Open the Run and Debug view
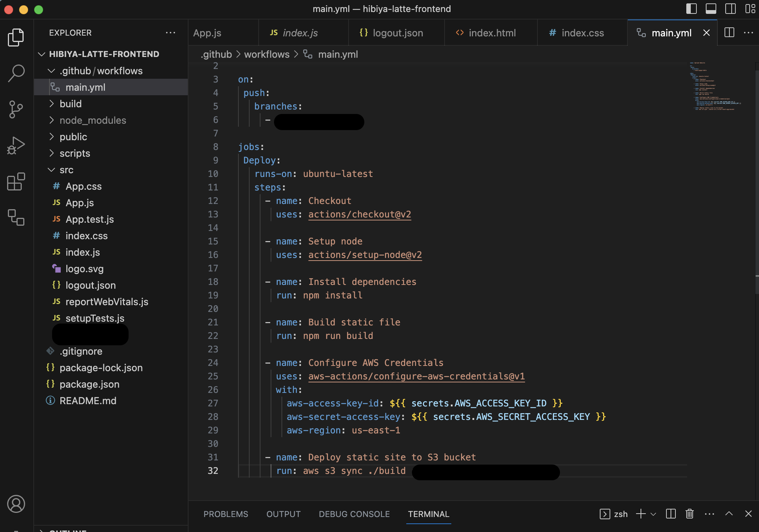 pos(15,145)
